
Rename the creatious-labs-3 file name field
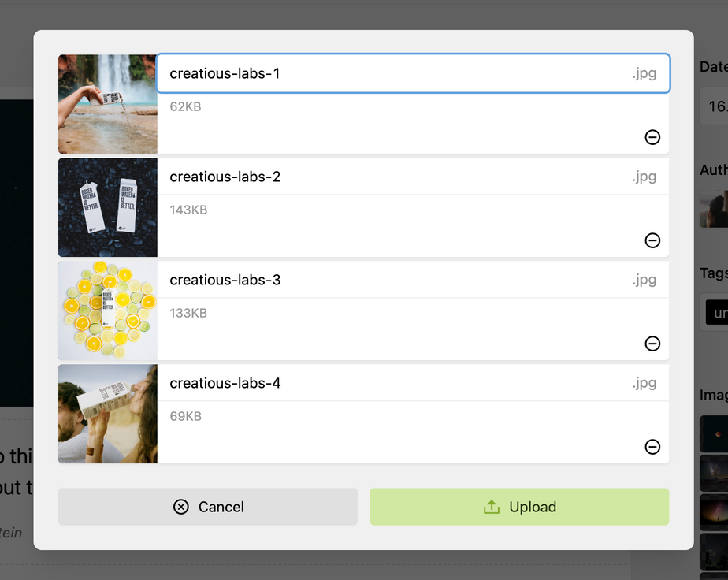[x=394, y=280]
